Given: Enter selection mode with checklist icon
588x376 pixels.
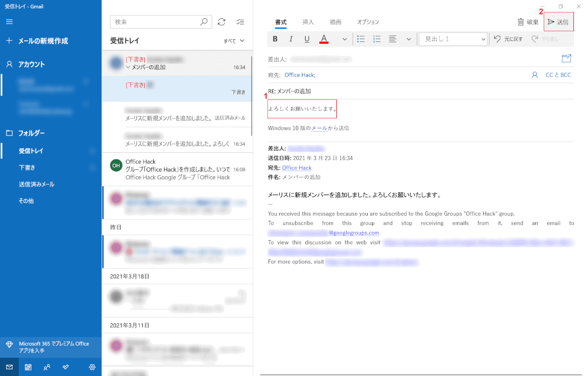Looking at the screenshot, I should pyautogui.click(x=240, y=22).
